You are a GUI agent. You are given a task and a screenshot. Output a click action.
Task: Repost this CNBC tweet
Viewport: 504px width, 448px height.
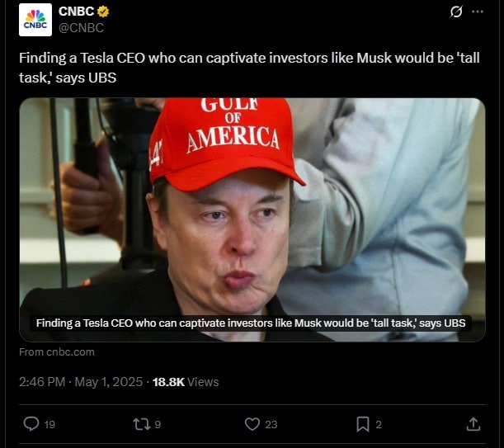click(x=141, y=423)
